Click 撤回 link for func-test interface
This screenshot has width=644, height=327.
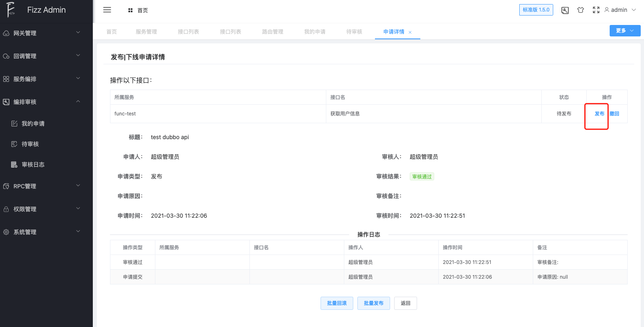tap(614, 114)
